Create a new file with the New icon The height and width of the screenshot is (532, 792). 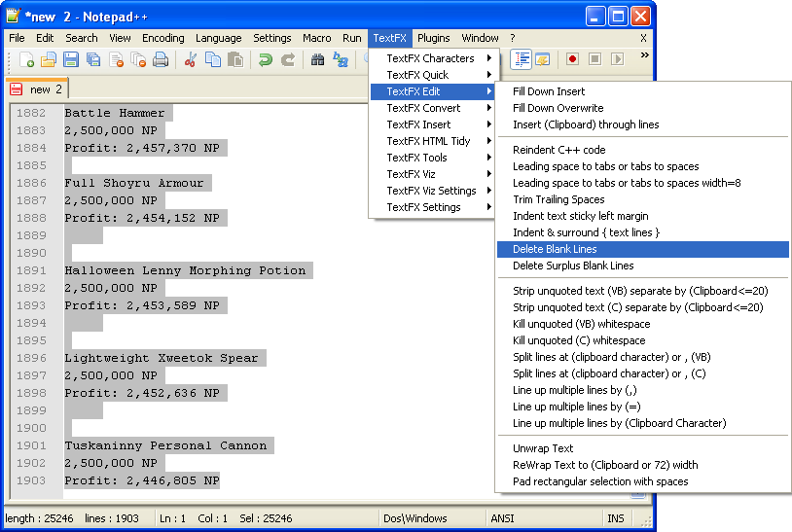pos(26,59)
